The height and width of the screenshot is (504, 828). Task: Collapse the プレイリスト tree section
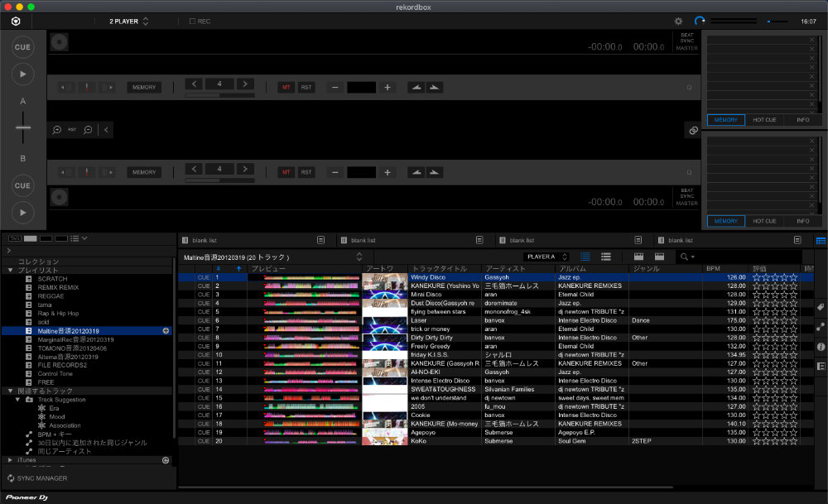click(x=10, y=271)
